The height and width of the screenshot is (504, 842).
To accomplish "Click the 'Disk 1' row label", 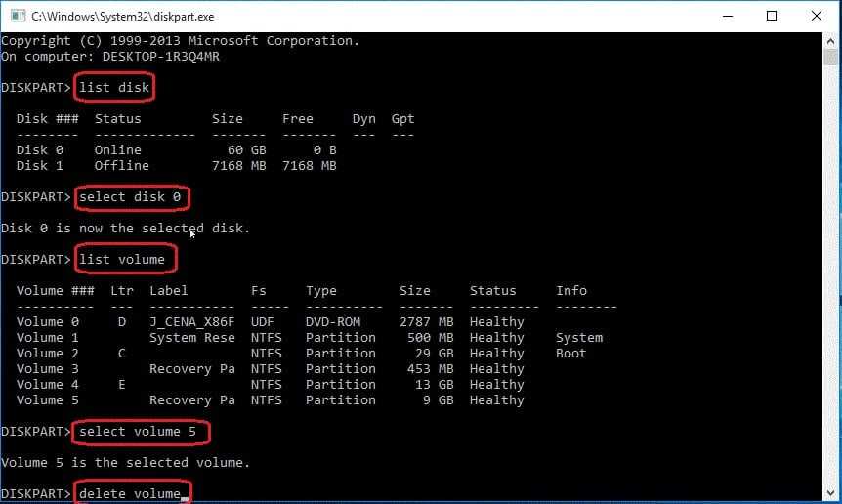I will [40, 165].
